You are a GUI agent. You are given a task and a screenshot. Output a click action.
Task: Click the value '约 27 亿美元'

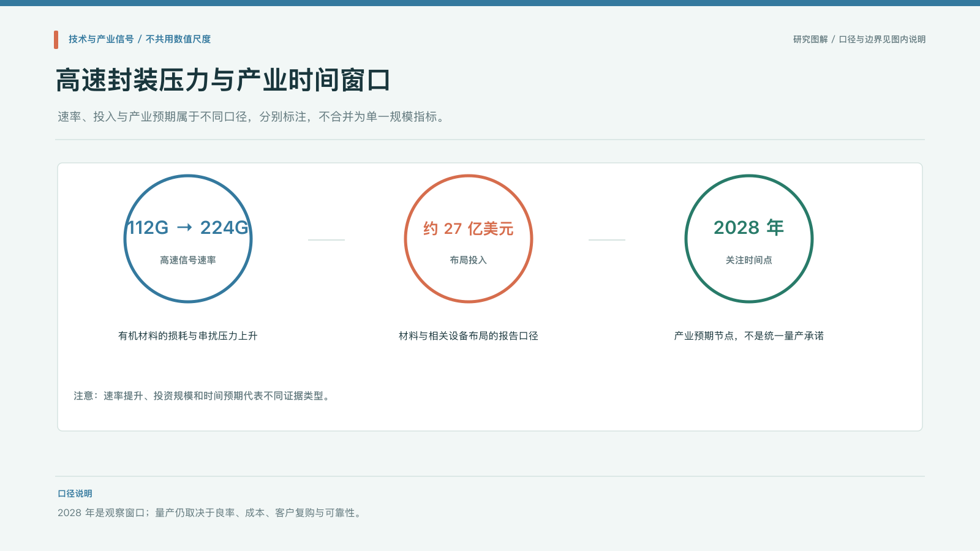click(469, 228)
